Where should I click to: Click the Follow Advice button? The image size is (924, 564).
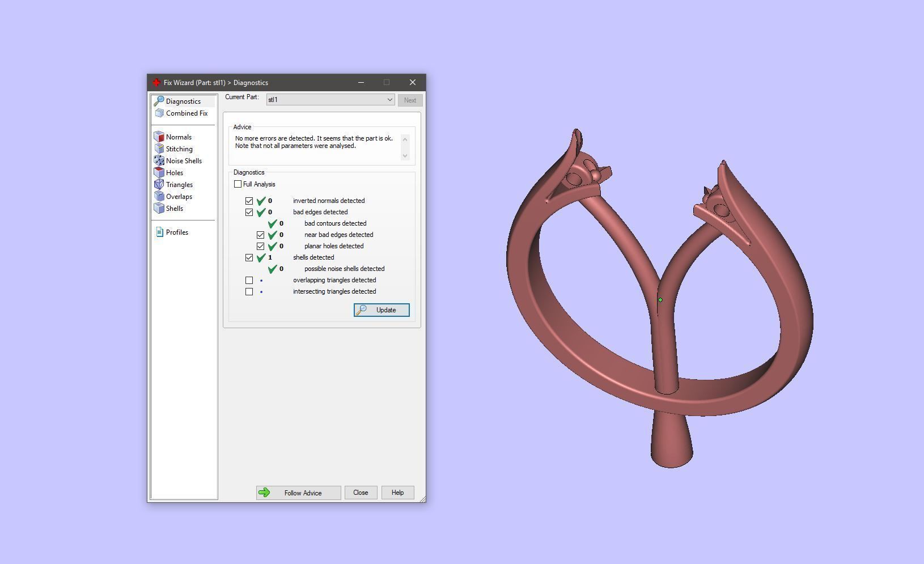tap(298, 493)
